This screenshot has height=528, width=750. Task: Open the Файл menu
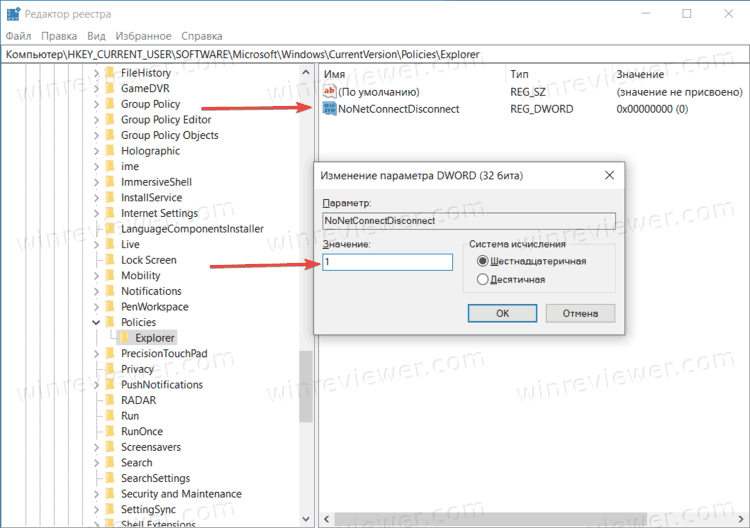pos(18,36)
